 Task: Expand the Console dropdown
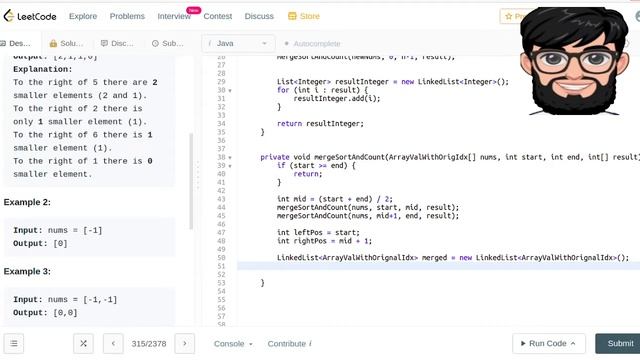click(233, 344)
